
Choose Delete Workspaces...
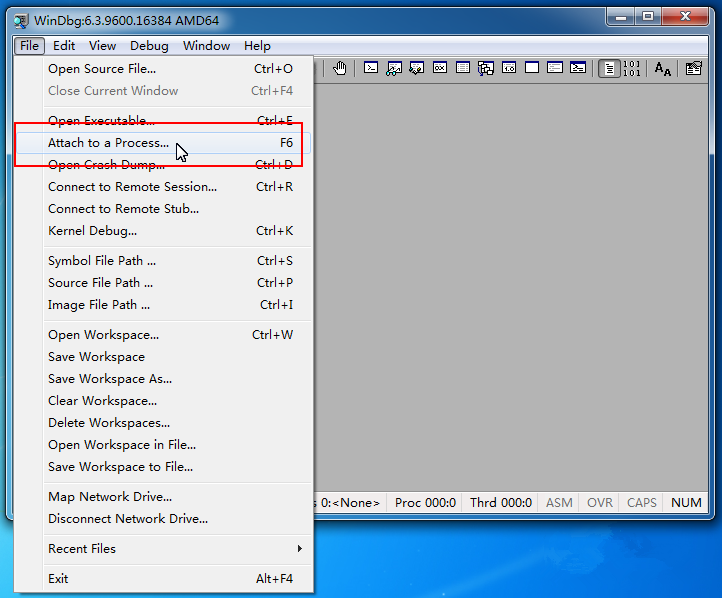[x=164, y=423]
